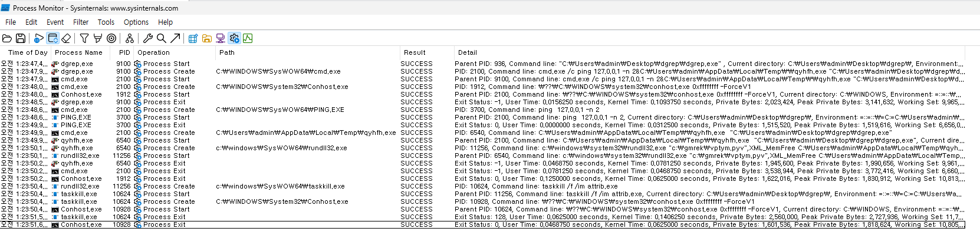Select qyhfh.exe Process Exit row
Image resolution: width=980 pixels, height=248 pixels.
click(x=482, y=163)
